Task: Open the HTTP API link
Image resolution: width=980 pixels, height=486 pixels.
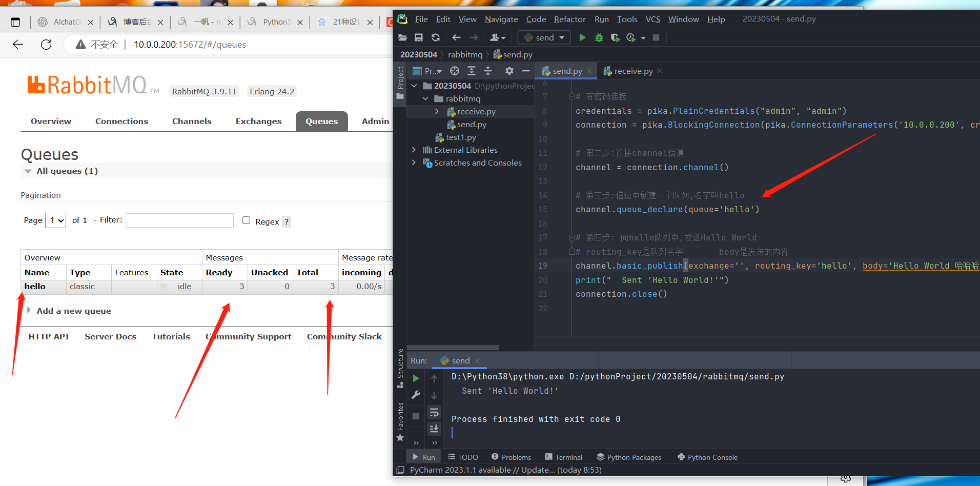Action: click(x=49, y=337)
